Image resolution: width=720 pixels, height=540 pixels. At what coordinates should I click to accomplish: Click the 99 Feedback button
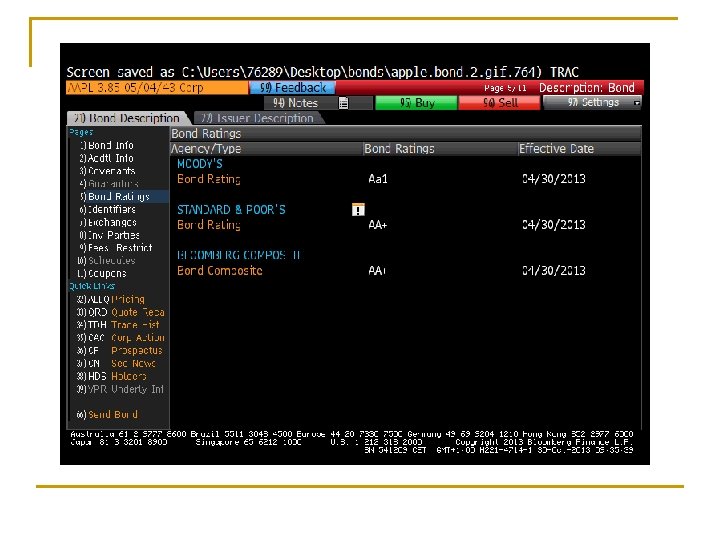point(292,88)
